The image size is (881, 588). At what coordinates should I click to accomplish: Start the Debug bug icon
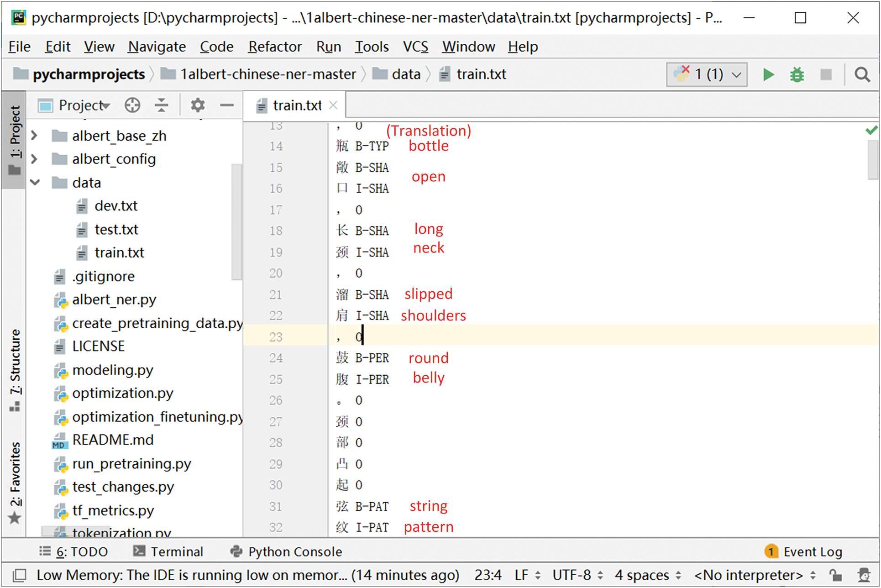click(797, 74)
